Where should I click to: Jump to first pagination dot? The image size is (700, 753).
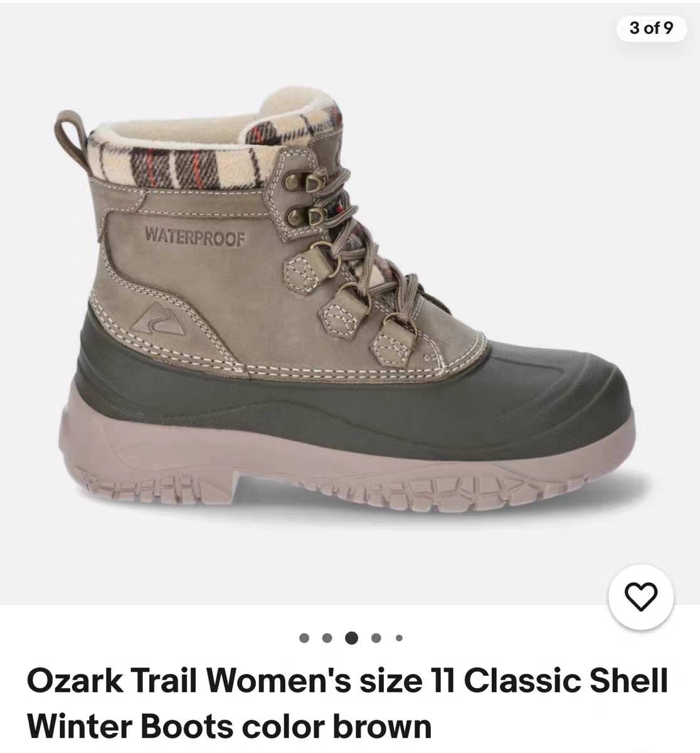(304, 638)
